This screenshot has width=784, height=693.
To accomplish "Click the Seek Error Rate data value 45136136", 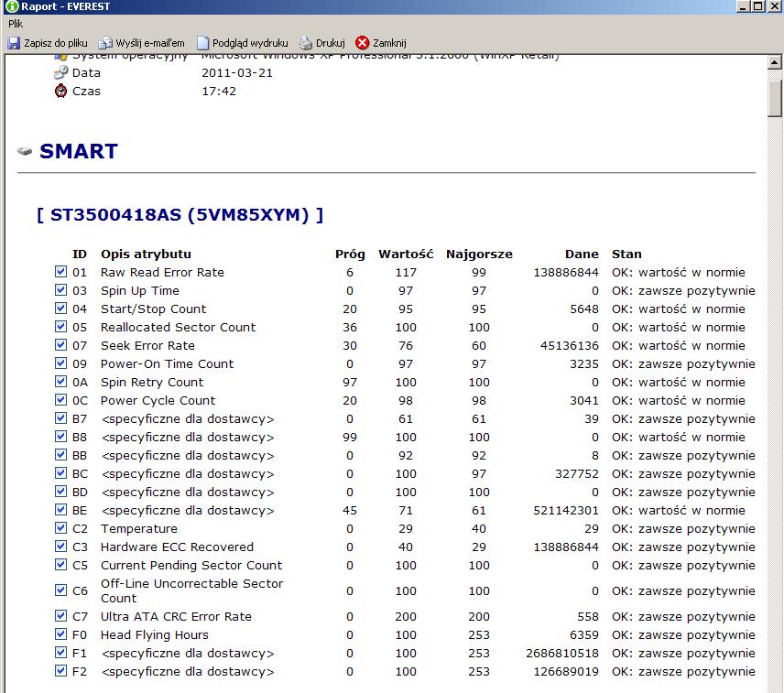I will click(x=570, y=345).
